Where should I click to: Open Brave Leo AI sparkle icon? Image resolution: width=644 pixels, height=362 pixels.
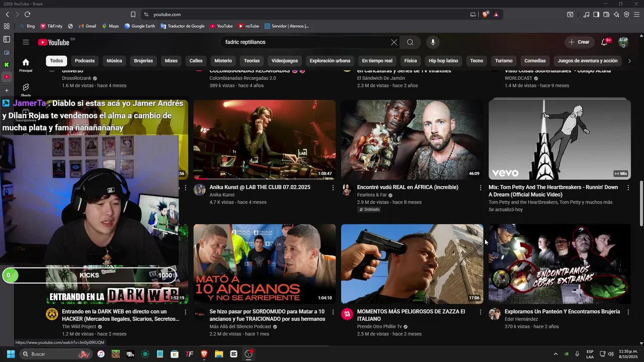point(616,15)
